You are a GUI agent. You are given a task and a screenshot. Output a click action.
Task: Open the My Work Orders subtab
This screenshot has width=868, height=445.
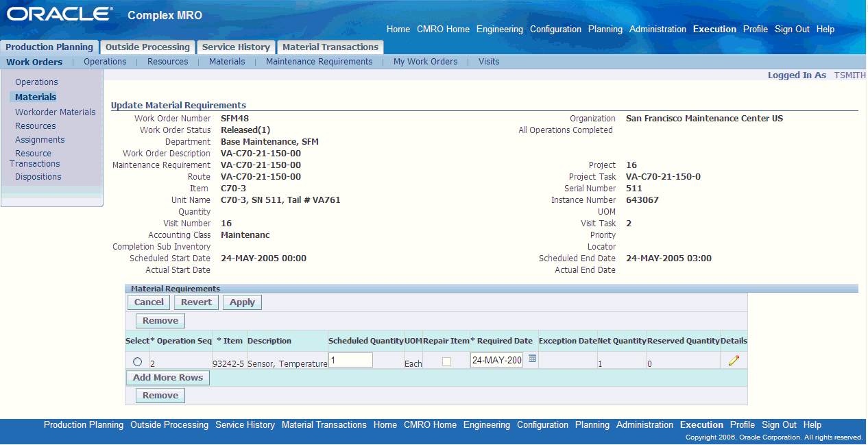pos(425,62)
